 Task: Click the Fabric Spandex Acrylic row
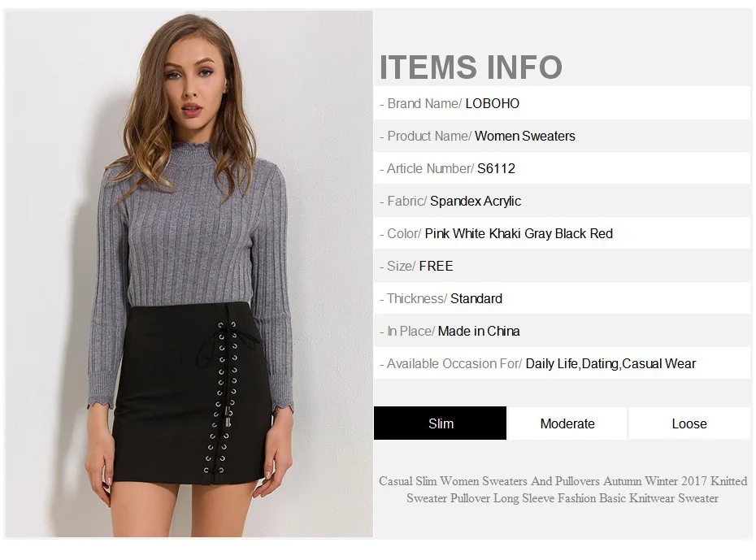tap(563, 201)
